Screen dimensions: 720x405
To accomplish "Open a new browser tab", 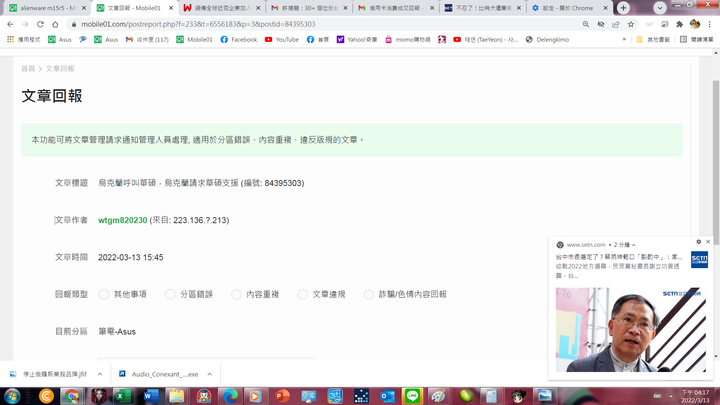I will 623,8.
